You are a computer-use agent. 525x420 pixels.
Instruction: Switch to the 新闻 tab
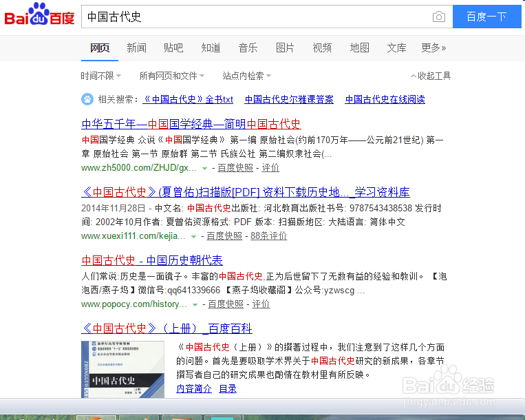137,48
